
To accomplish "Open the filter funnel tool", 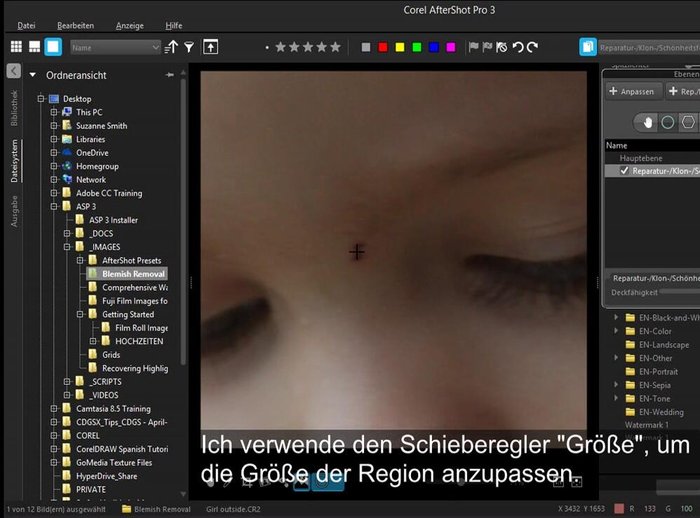I will [189, 47].
